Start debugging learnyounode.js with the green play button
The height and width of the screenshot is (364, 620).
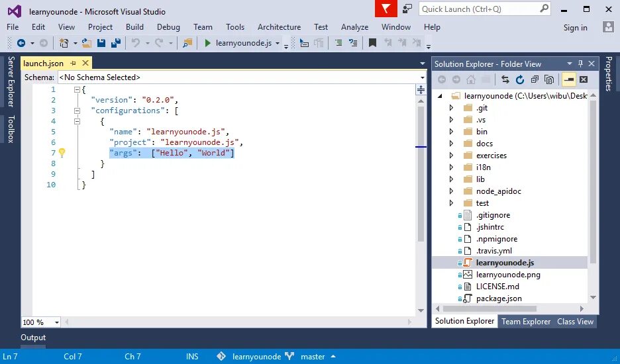tap(207, 43)
